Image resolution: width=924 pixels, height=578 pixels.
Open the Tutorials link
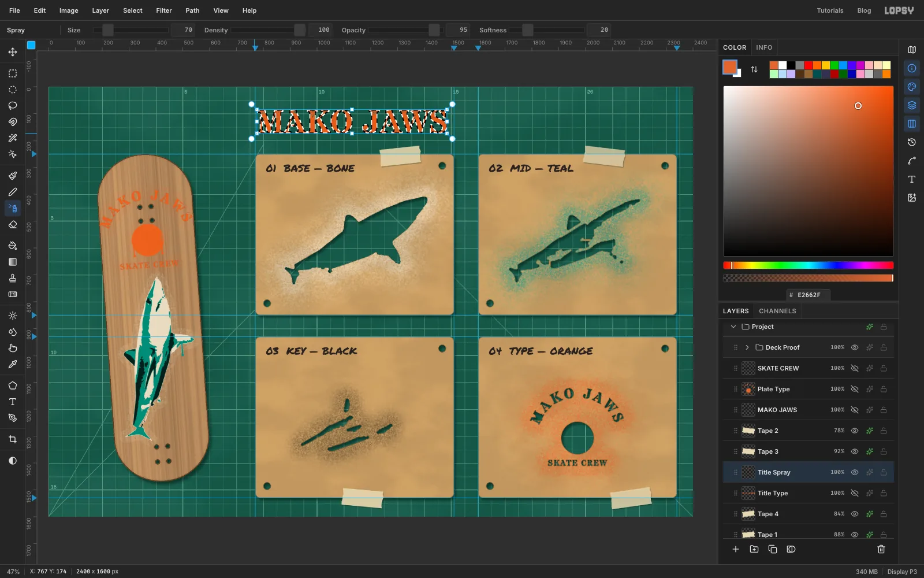click(830, 10)
